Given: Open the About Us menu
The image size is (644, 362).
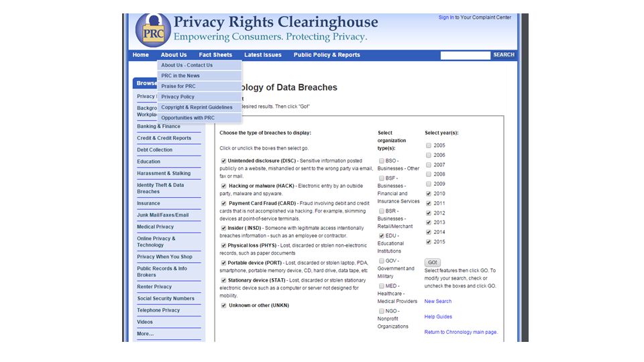Looking at the screenshot, I should pyautogui.click(x=174, y=55).
